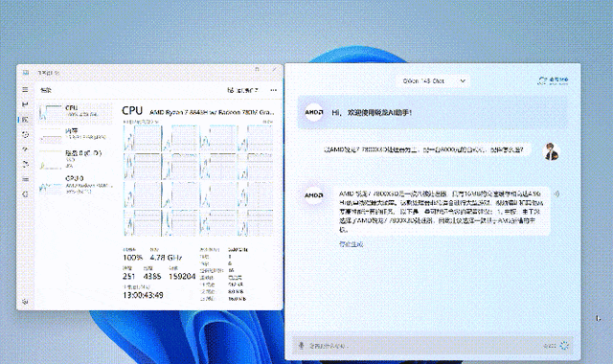Click thread count 4385
The width and height of the screenshot is (613, 364).
pyautogui.click(x=152, y=276)
